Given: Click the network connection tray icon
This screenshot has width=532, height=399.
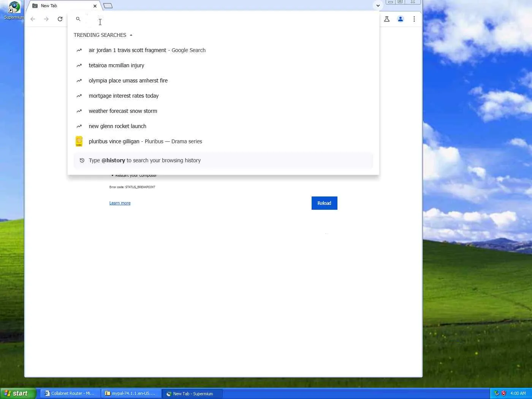Looking at the screenshot, I should point(497,393).
